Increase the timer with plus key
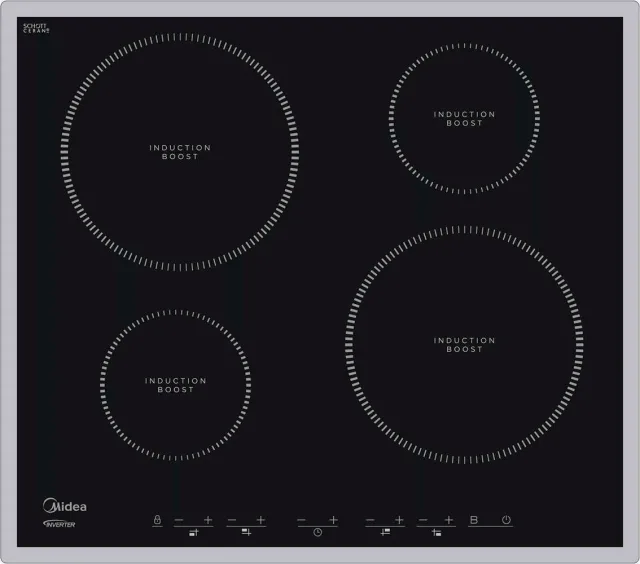This screenshot has height=564, width=640. [x=333, y=520]
